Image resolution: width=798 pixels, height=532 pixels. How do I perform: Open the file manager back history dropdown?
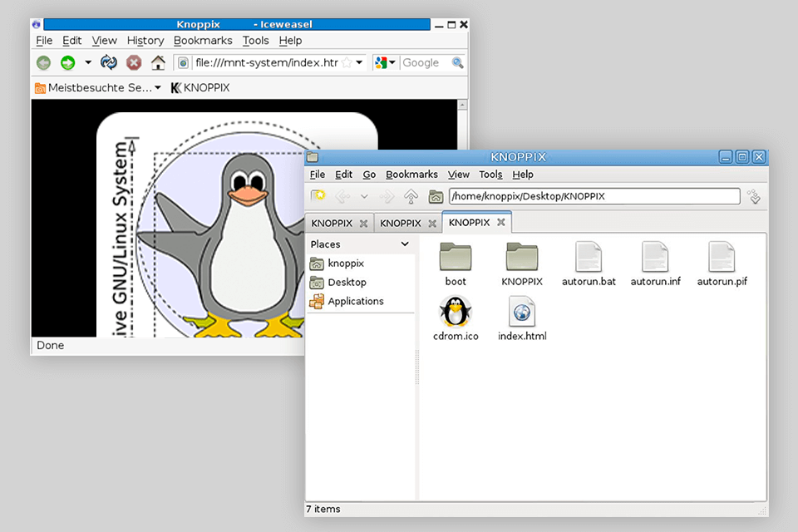click(x=364, y=196)
